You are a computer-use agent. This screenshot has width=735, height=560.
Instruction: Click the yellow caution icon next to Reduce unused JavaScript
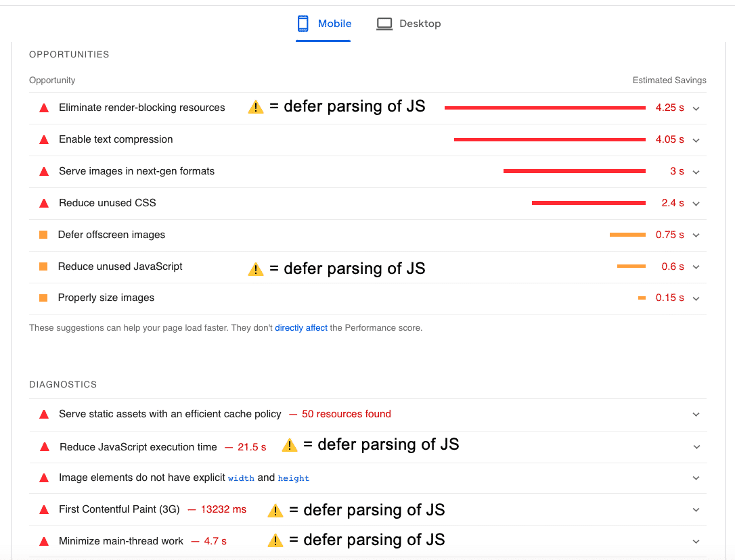pos(256,269)
